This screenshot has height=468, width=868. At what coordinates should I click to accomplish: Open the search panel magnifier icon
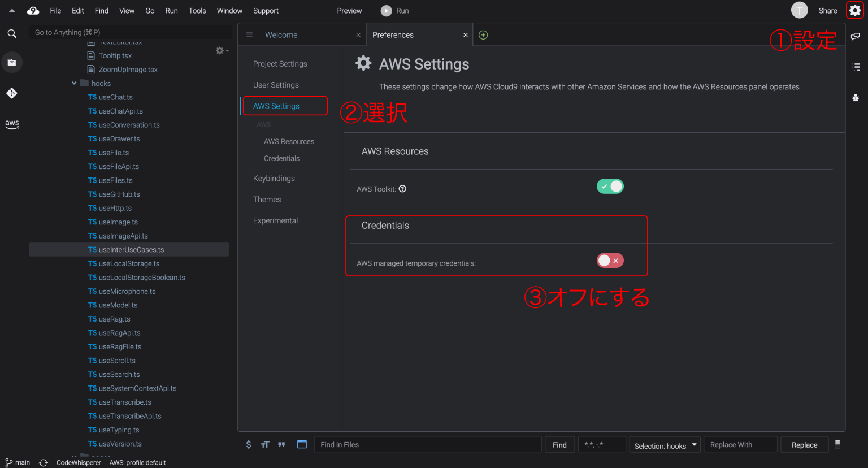[12, 34]
